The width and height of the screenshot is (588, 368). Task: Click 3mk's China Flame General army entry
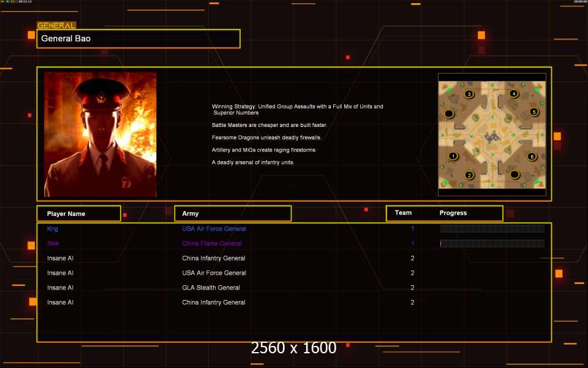pos(211,243)
